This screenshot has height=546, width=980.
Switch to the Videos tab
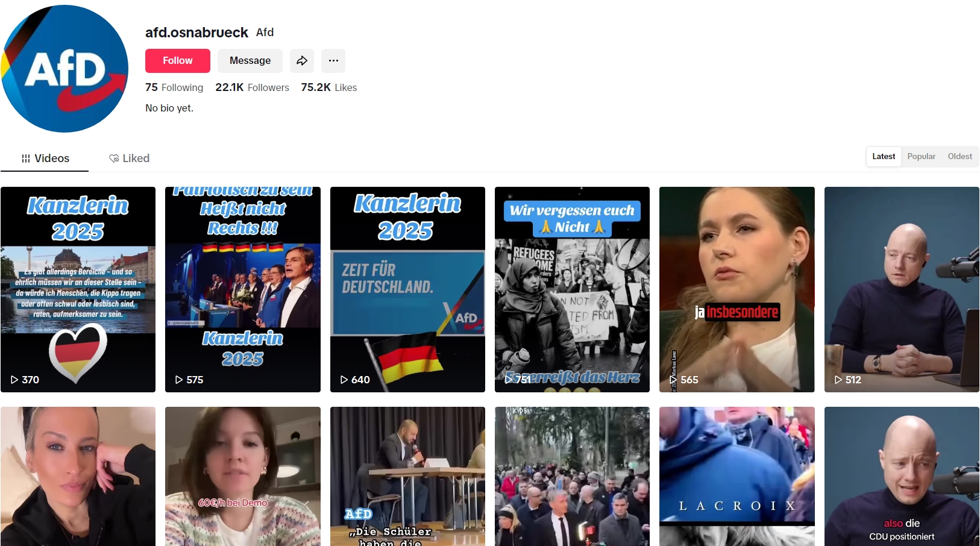tap(45, 158)
